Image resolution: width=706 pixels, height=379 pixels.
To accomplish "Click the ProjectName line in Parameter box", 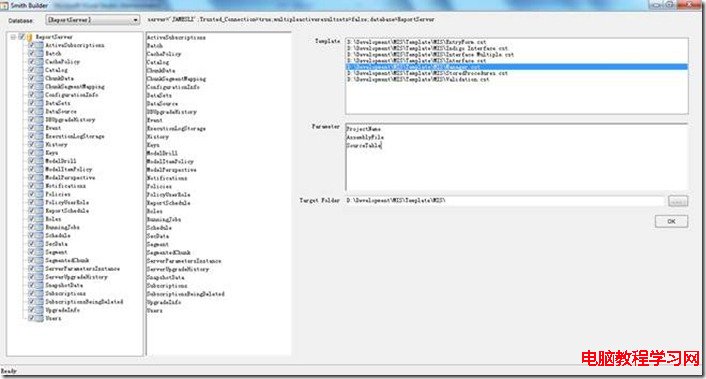I will click(x=364, y=129).
